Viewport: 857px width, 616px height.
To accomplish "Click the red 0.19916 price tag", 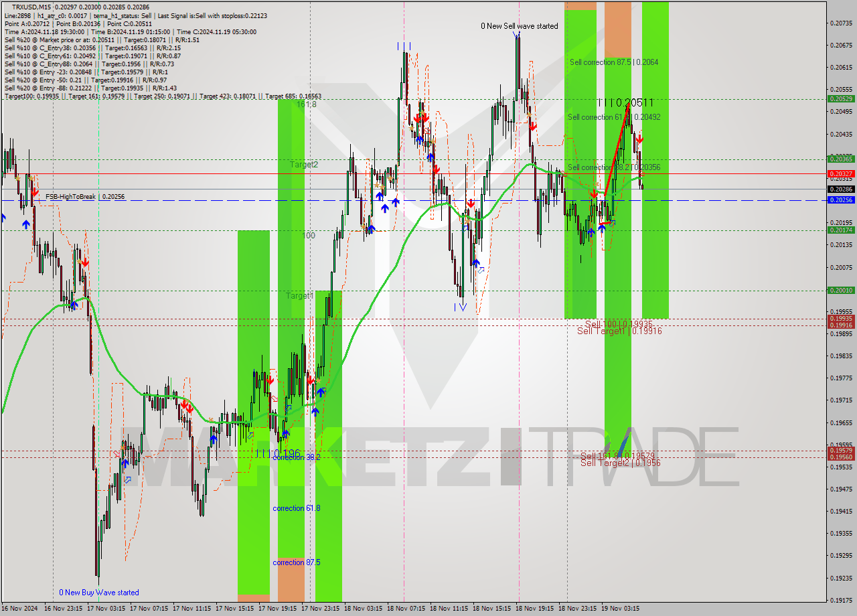I will (841, 325).
